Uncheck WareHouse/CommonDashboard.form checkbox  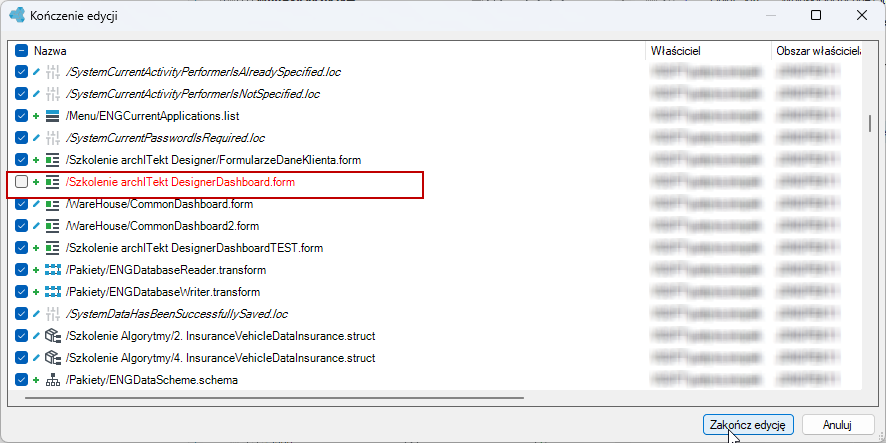pos(21,204)
